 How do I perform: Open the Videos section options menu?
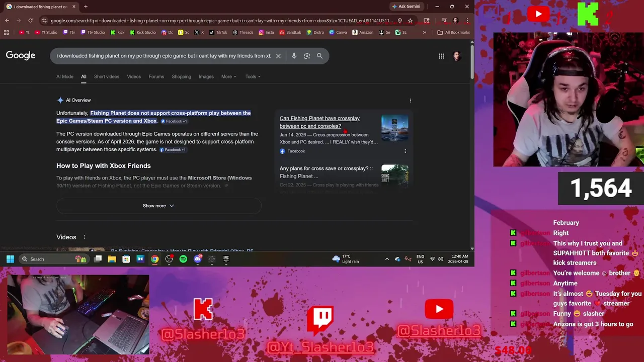pos(85,237)
